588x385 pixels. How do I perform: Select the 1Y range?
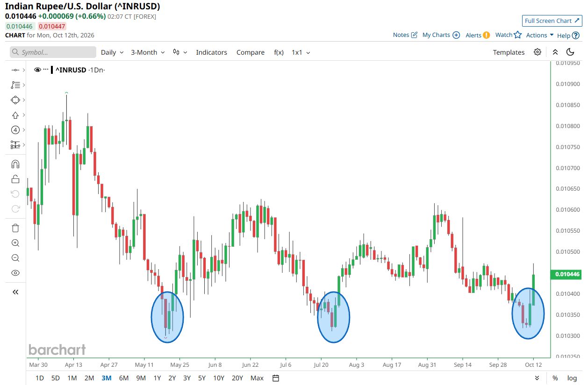coord(157,378)
